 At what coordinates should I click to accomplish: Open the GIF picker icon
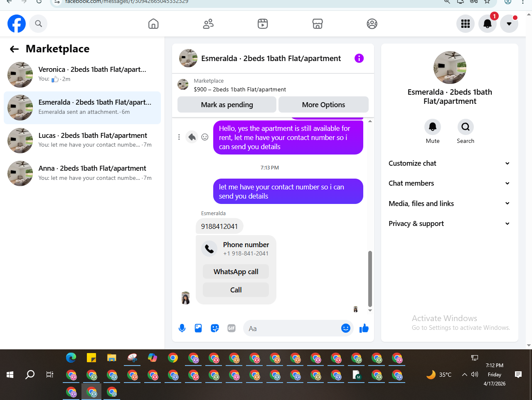click(232, 328)
